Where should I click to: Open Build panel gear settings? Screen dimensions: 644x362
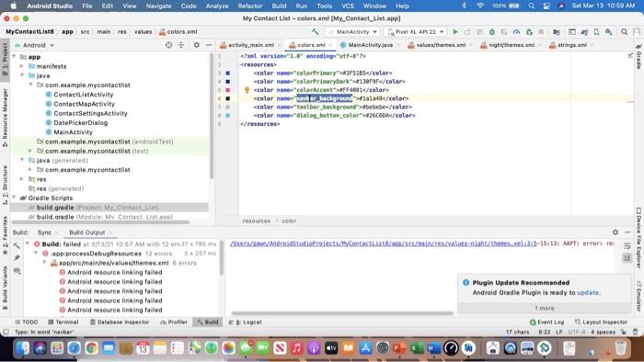(615, 232)
